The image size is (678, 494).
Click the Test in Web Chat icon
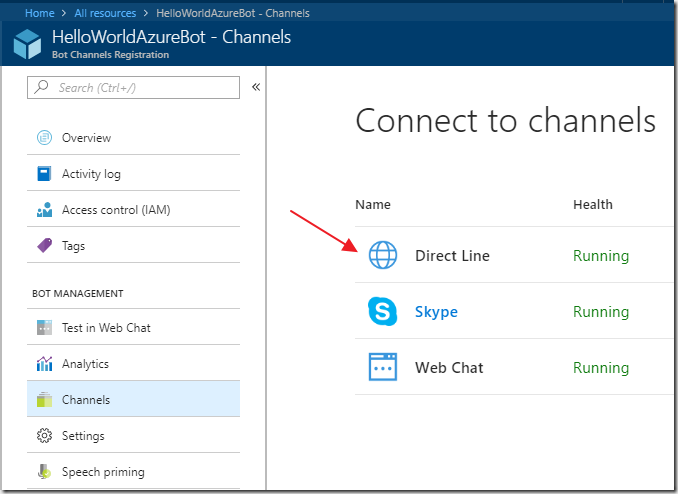[x=44, y=327]
